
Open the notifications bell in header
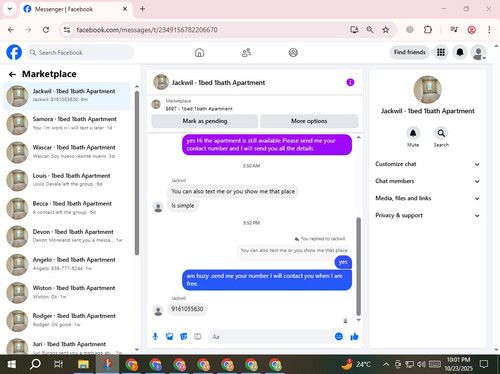(x=460, y=52)
